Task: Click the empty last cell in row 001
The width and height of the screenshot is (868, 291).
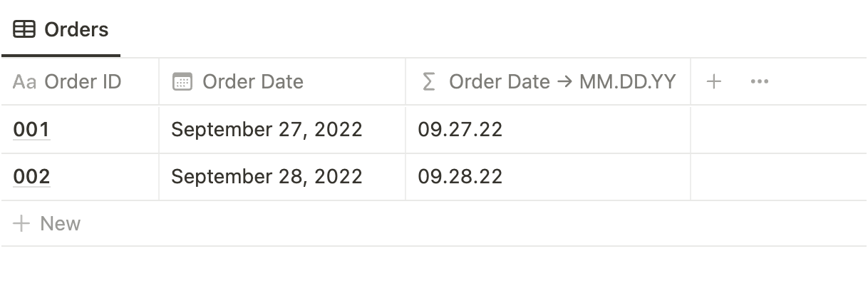Action: (778, 130)
